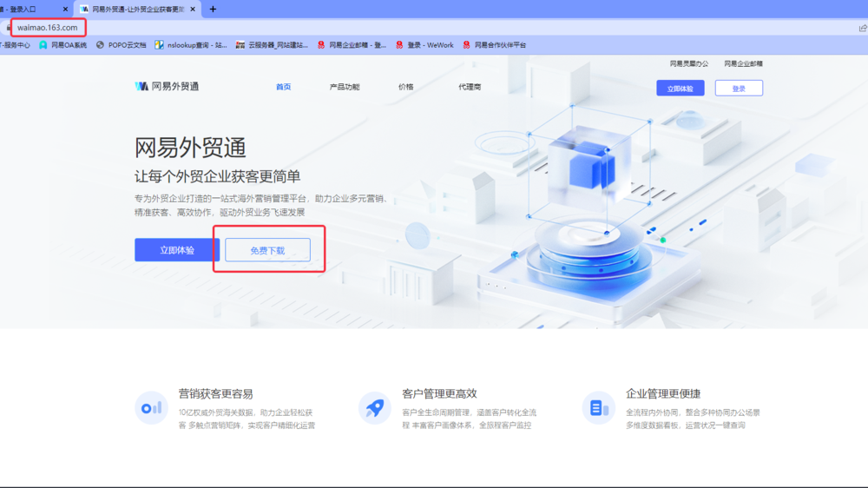This screenshot has width=868, height=488.
Task: Click the 网易合作伙伴平台 bookmark icon
Action: click(467, 45)
